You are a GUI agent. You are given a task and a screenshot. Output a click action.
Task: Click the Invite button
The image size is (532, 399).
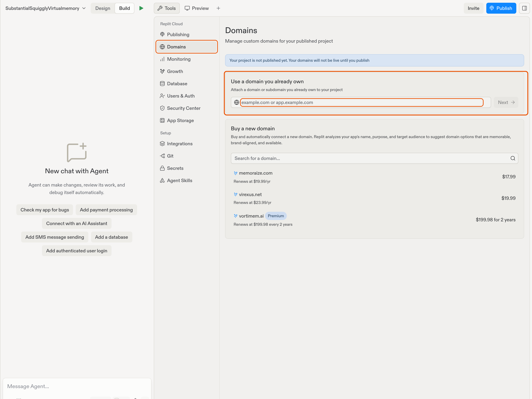click(x=473, y=8)
